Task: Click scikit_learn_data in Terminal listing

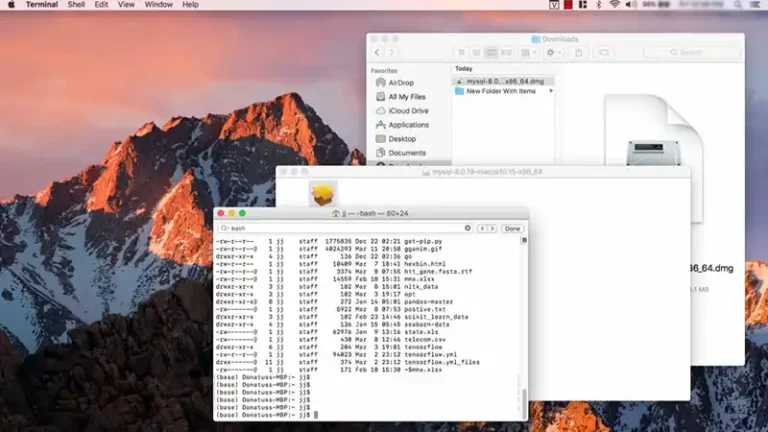Action: click(436, 317)
